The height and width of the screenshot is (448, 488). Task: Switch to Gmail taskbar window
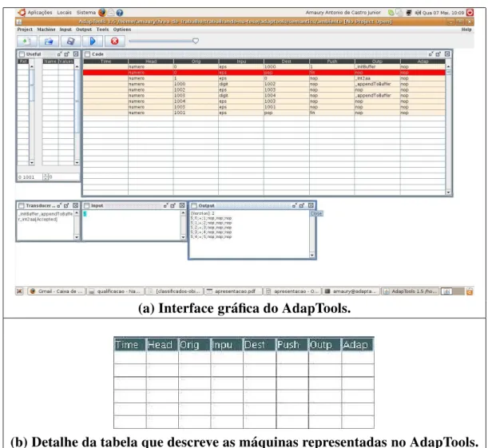point(57,291)
